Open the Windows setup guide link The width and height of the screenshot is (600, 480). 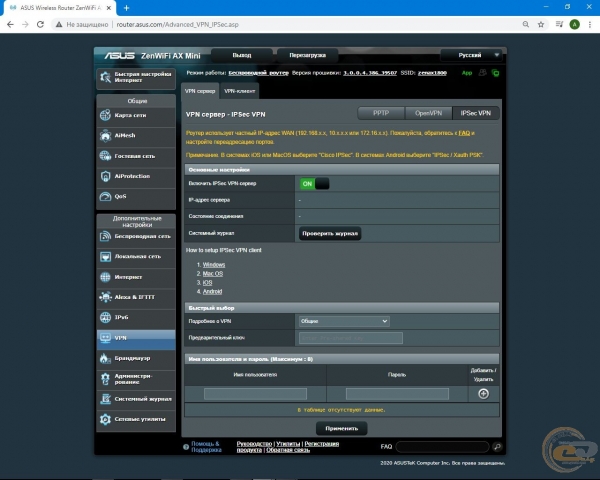214,264
